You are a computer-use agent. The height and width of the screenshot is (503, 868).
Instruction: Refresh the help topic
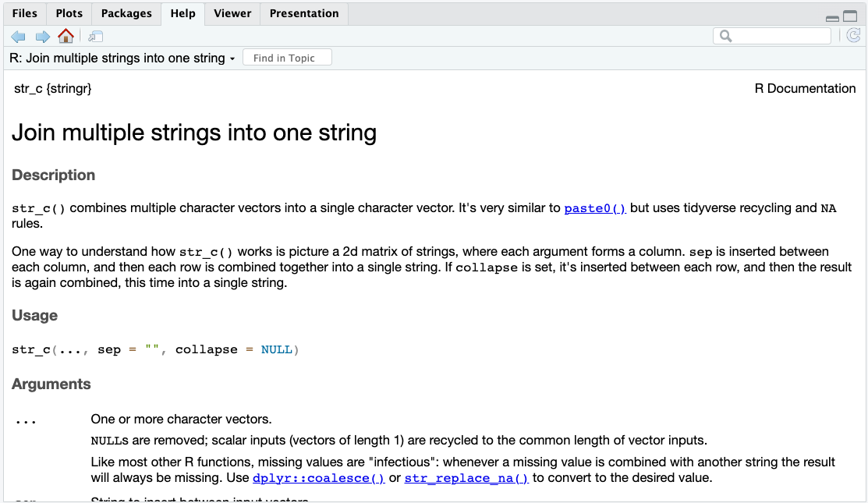853,36
